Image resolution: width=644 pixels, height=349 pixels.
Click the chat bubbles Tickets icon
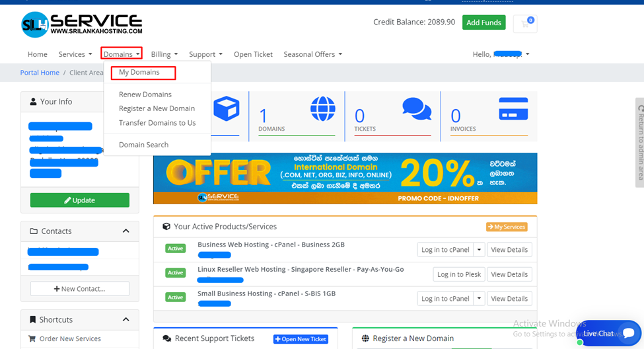pos(416,109)
